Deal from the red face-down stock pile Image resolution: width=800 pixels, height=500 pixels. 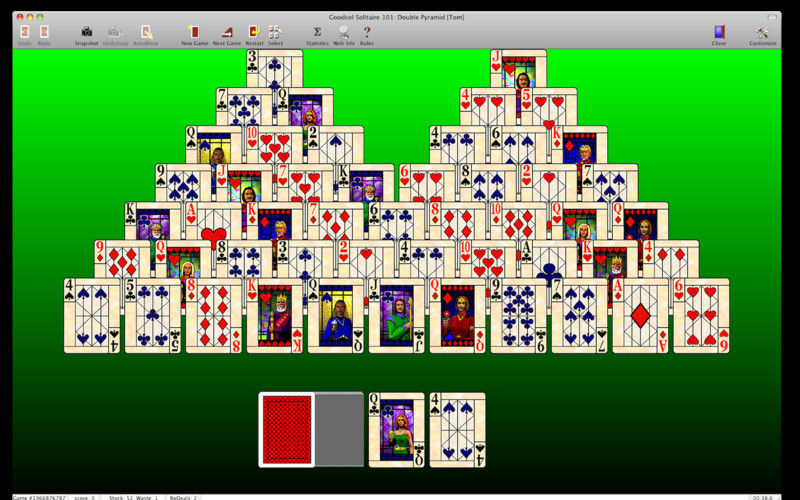point(286,430)
